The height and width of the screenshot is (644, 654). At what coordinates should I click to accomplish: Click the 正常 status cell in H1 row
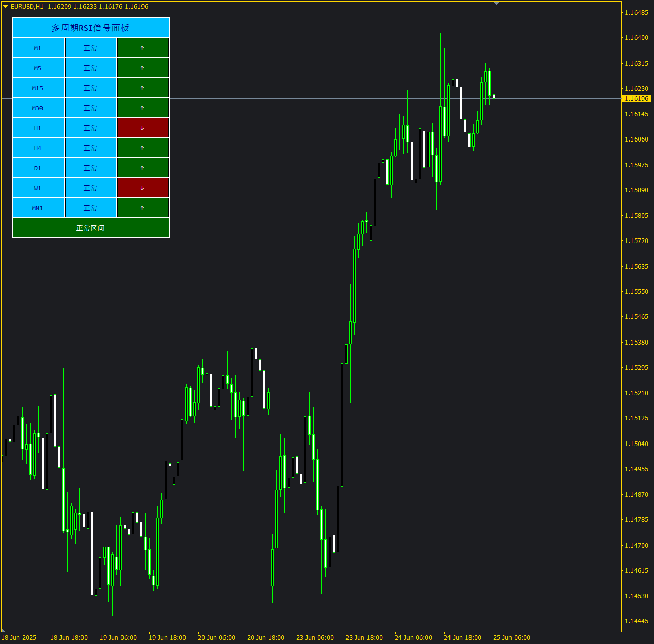[91, 128]
